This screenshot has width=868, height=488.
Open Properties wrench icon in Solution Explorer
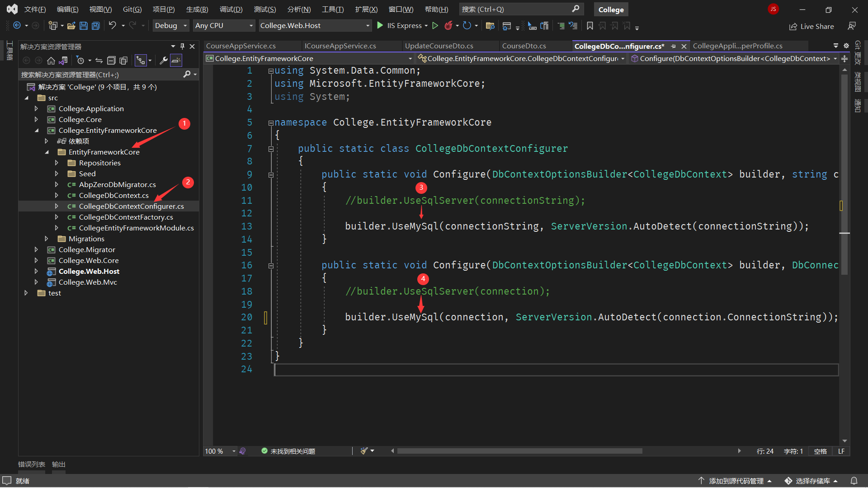164,60
